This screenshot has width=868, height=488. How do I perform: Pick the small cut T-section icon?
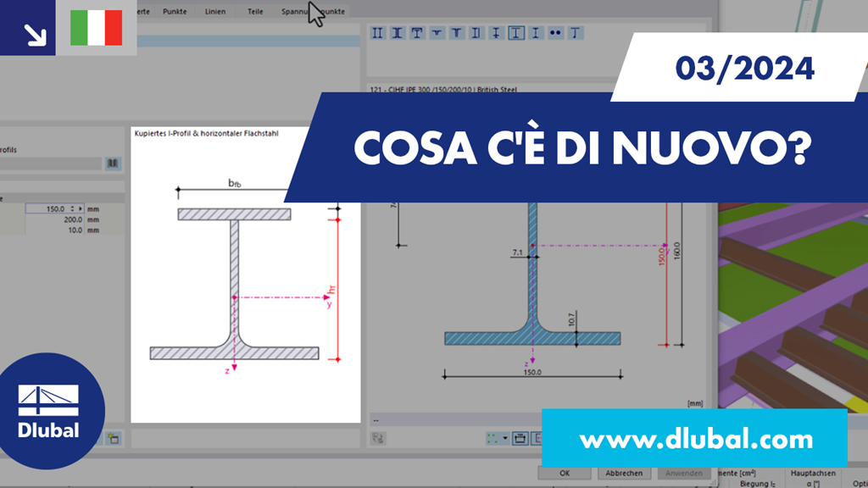(437, 33)
